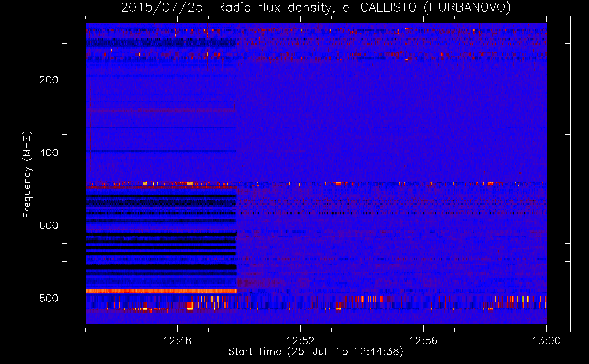Click the 800 frequency tick label
This screenshot has height=364, width=589.
coord(49,298)
